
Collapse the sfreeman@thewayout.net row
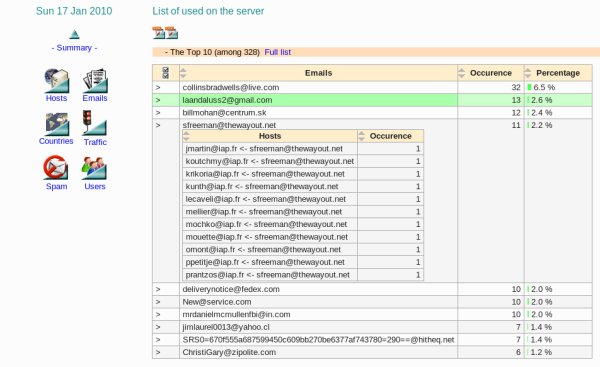pos(158,125)
